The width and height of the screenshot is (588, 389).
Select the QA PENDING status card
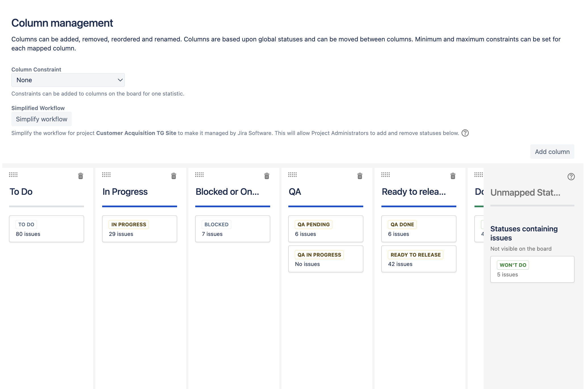coord(325,229)
